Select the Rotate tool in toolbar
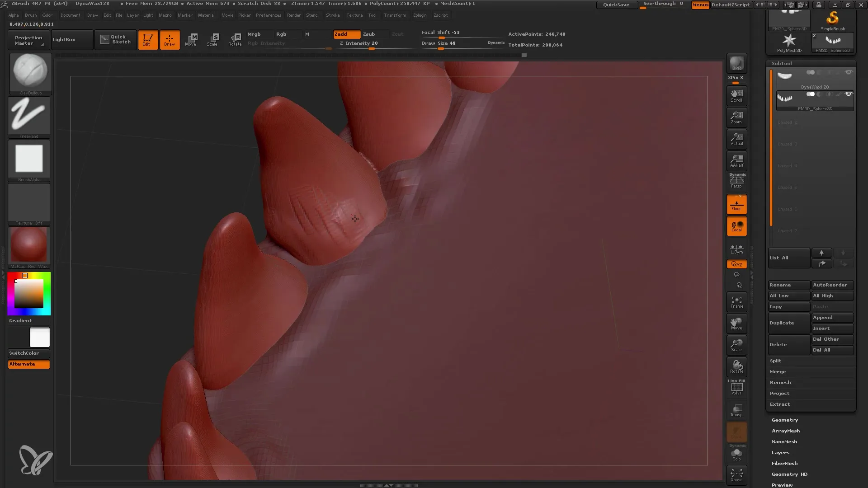 (234, 39)
